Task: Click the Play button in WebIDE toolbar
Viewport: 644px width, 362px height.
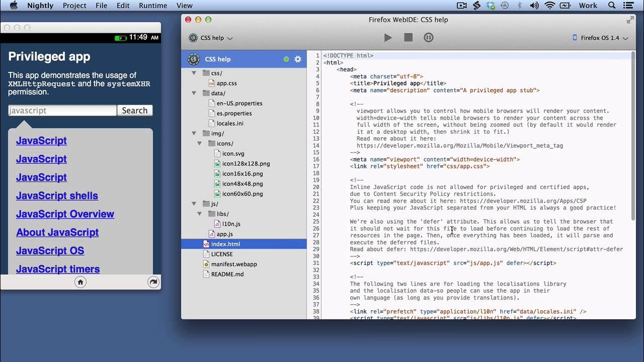Action: [x=388, y=38]
